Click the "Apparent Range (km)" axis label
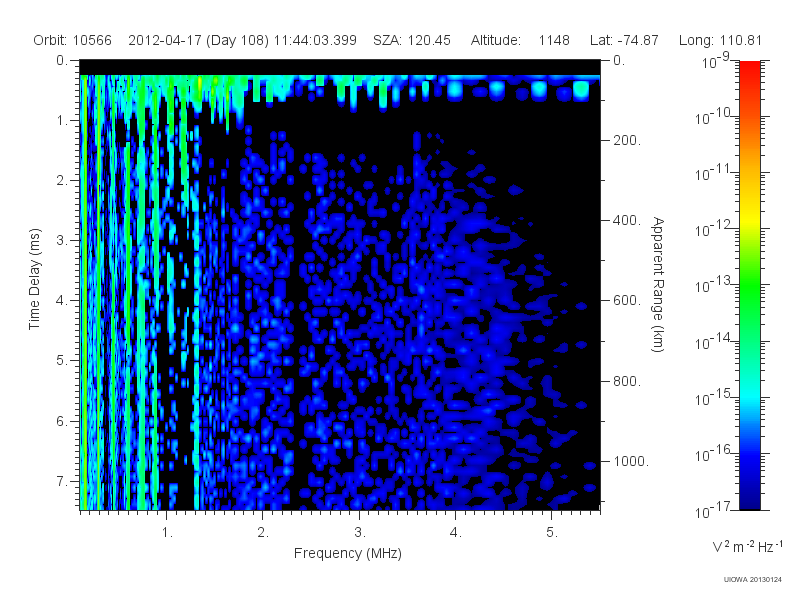800x600 pixels. (x=658, y=284)
